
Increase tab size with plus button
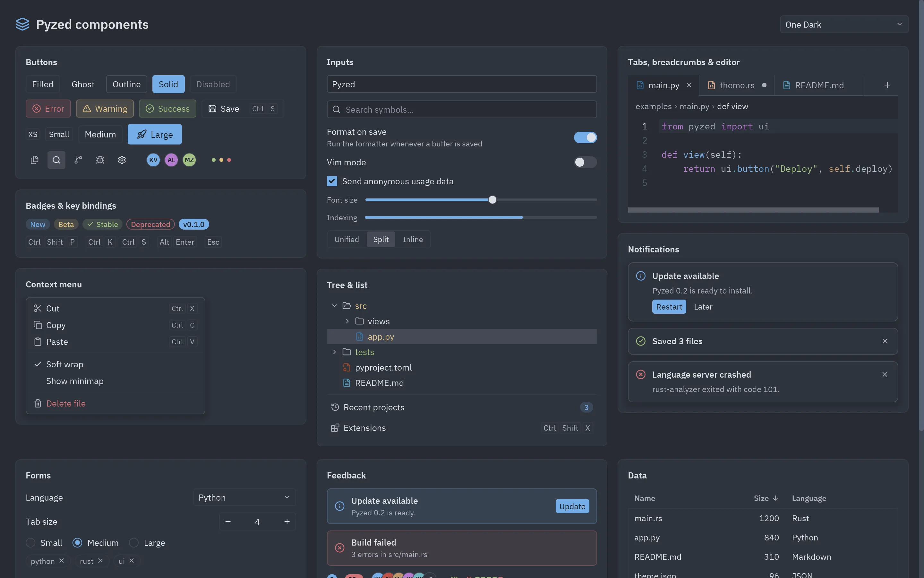[x=287, y=521]
